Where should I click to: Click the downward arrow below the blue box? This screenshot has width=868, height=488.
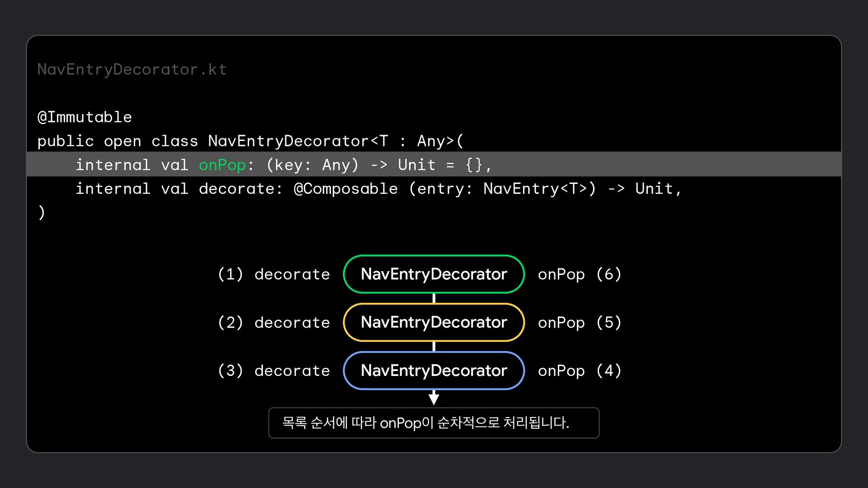tap(434, 398)
